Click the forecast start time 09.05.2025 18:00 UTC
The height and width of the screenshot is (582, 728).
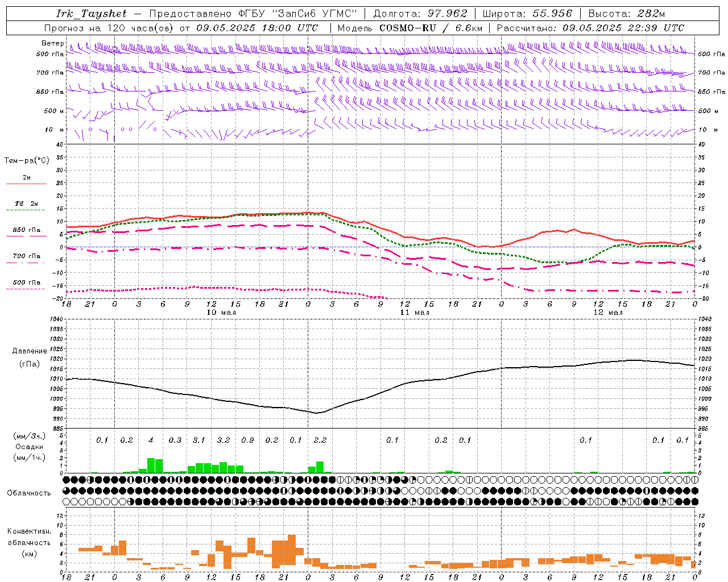(x=257, y=28)
